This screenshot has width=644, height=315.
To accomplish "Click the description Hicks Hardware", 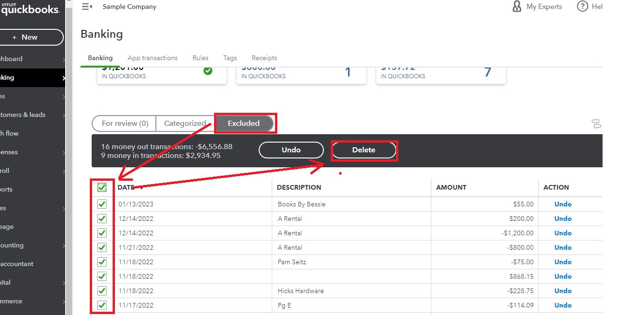I will (301, 291).
